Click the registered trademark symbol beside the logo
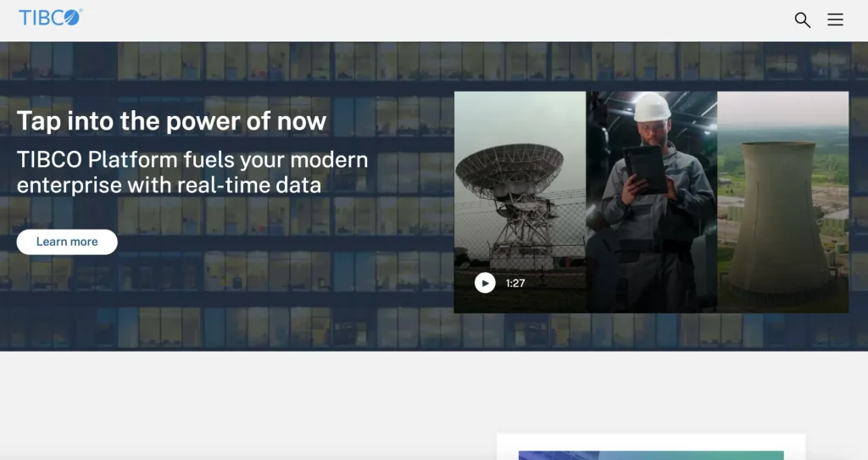The height and width of the screenshot is (460, 868). (81, 12)
